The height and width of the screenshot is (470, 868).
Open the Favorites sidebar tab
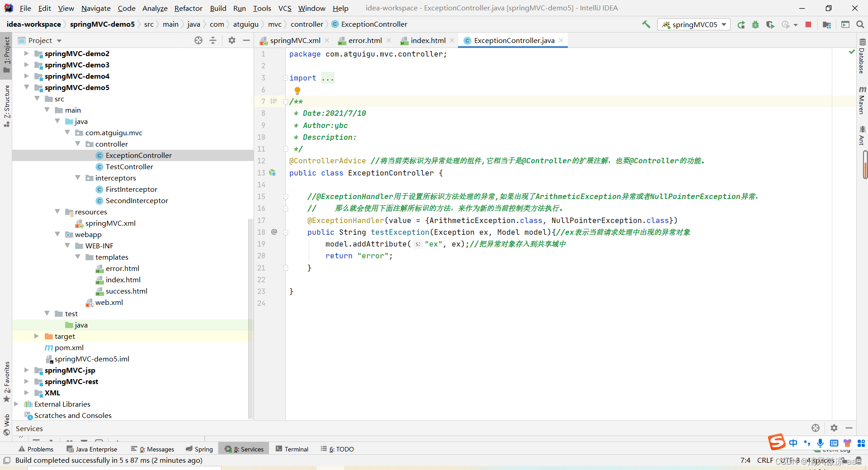click(6, 382)
